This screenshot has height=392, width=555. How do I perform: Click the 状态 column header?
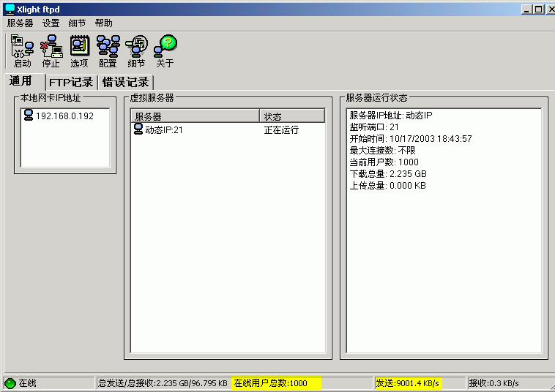[x=292, y=116]
